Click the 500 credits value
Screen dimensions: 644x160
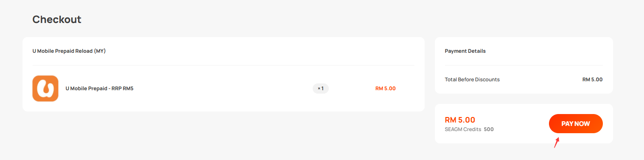pyautogui.click(x=489, y=129)
